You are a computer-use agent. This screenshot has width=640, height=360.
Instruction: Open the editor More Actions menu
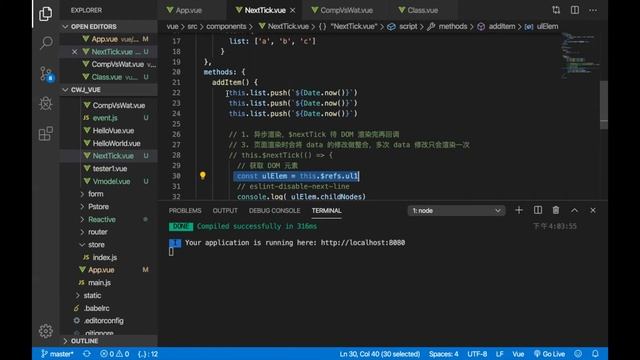593,10
